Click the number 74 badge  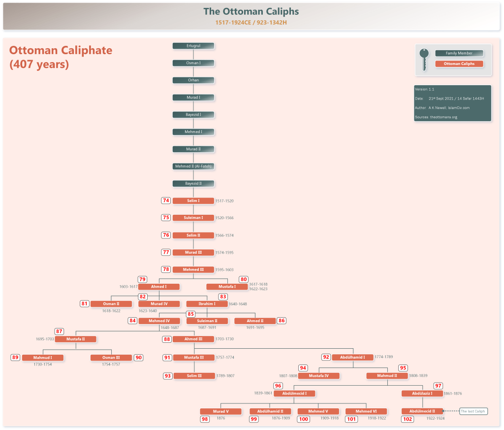click(166, 200)
